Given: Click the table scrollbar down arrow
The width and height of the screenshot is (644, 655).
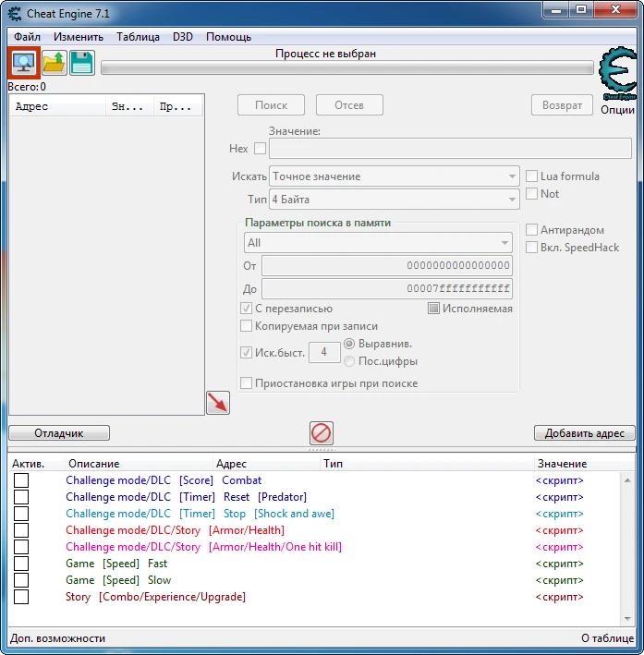Looking at the screenshot, I should tap(627, 619).
